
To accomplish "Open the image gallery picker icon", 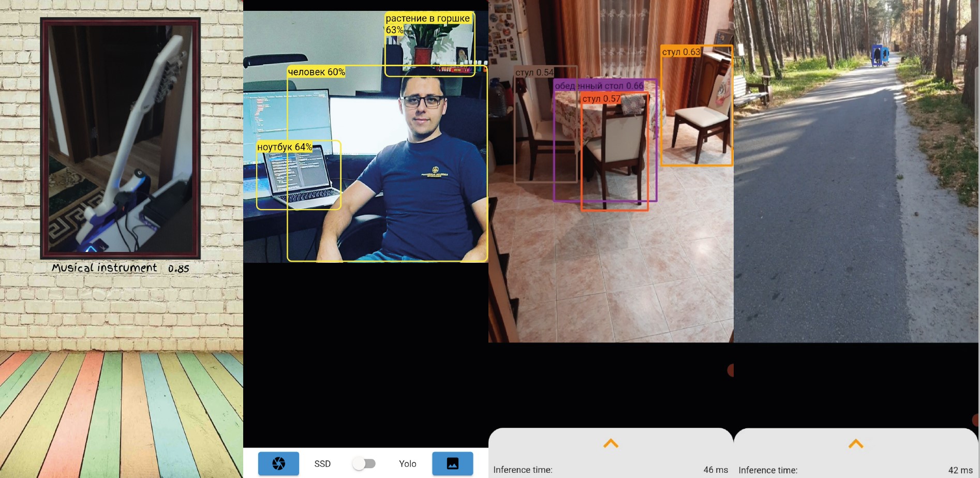I will (453, 464).
